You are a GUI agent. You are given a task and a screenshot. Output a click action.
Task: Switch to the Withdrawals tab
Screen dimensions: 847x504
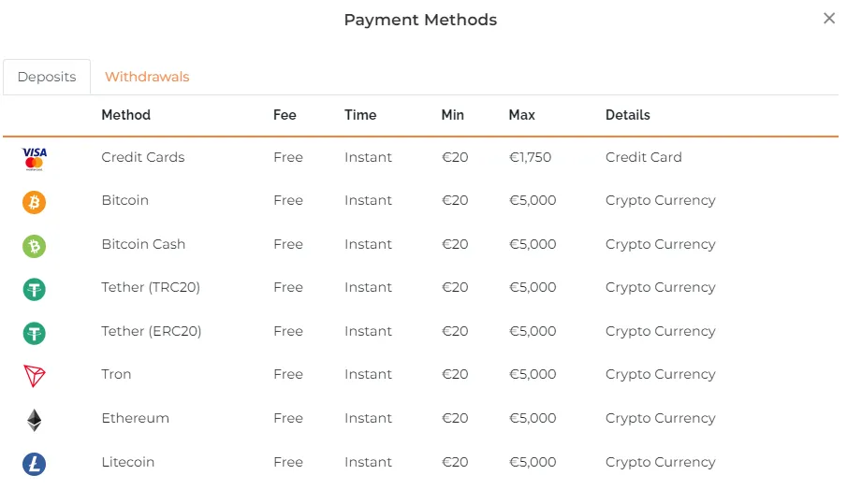[147, 77]
